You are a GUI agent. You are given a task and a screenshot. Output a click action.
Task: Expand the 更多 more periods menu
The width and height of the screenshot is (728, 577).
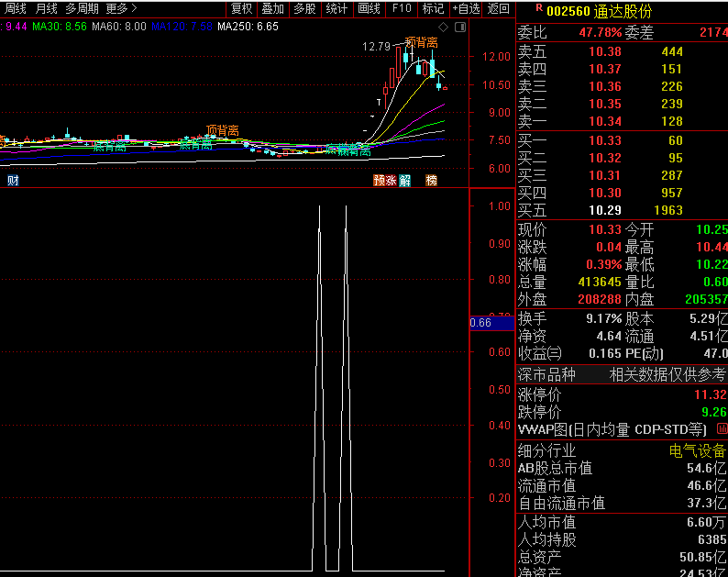[x=122, y=8]
